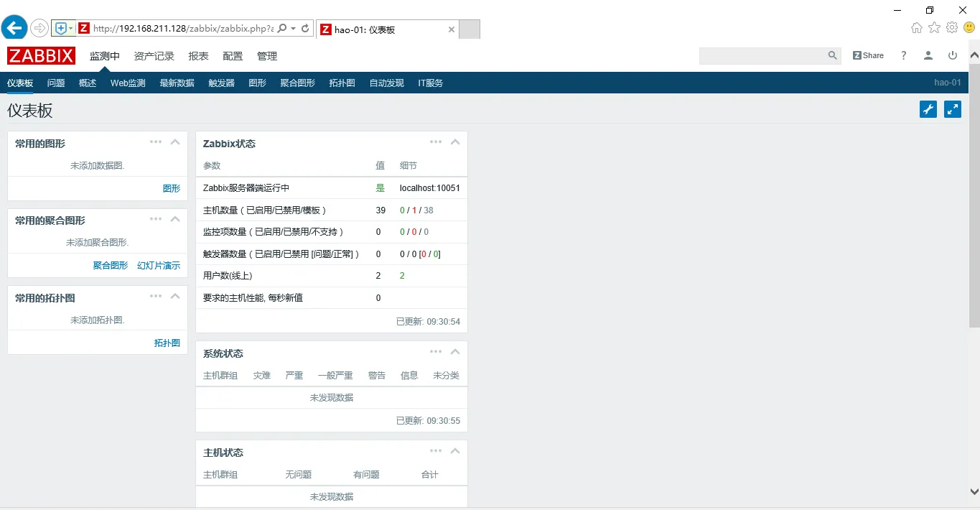Screen dimensions: 980x510
Task: Select the 概述 submenu tab
Action: click(x=88, y=83)
